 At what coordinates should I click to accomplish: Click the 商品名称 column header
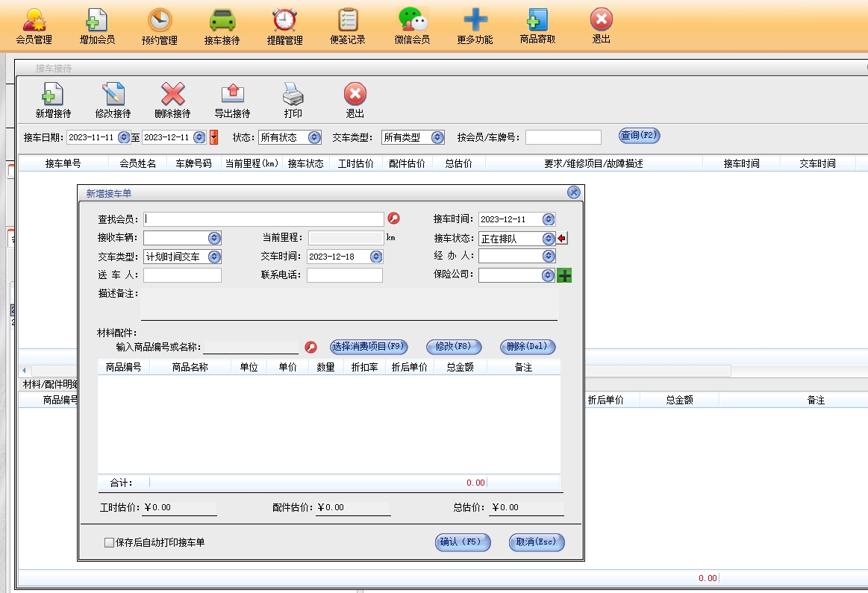tap(190, 367)
